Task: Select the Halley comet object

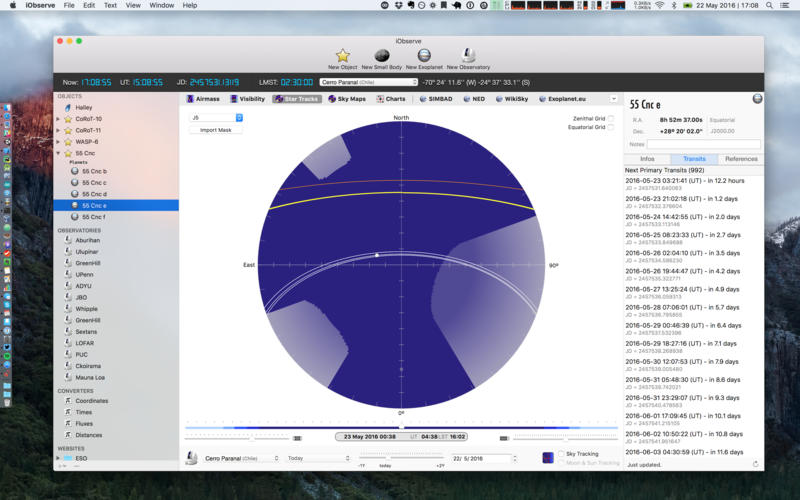Action: point(84,107)
